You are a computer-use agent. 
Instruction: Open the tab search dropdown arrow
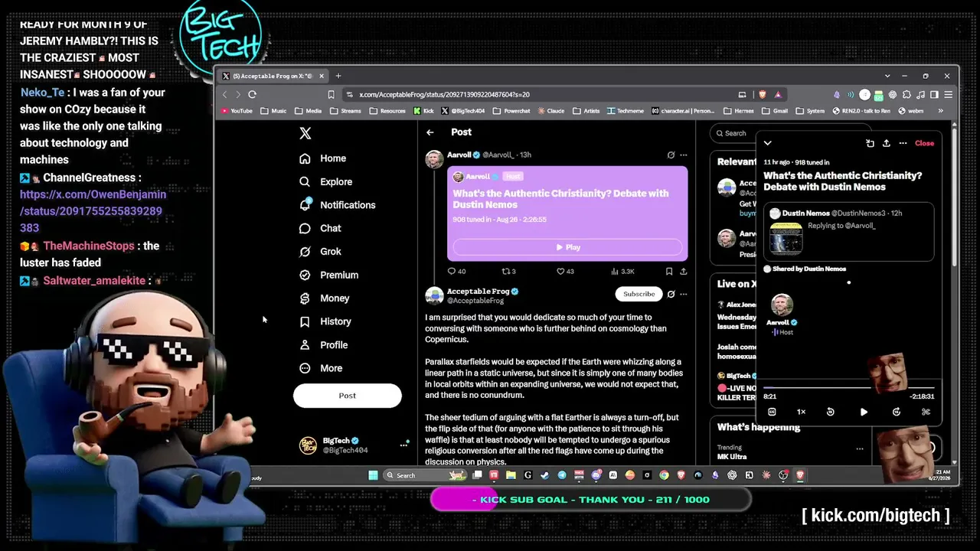click(887, 76)
